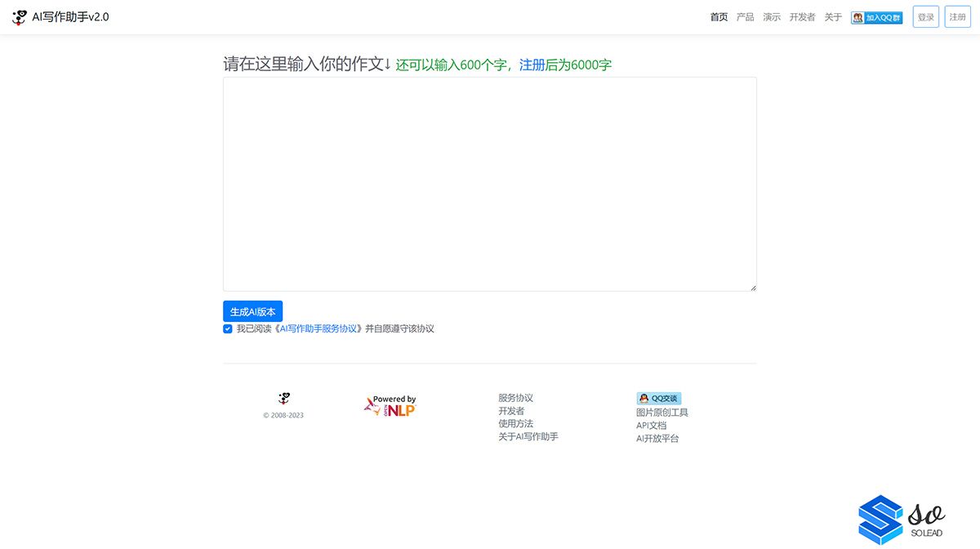Go to the 首页 nav item
This screenshot has width=980, height=549.
tap(719, 17)
